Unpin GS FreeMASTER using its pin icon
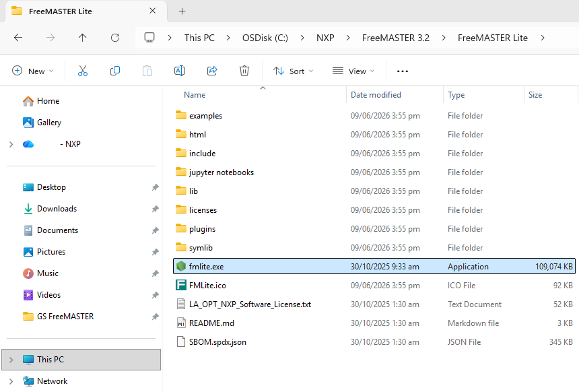Screen dimensions: 579x392 click(155, 317)
